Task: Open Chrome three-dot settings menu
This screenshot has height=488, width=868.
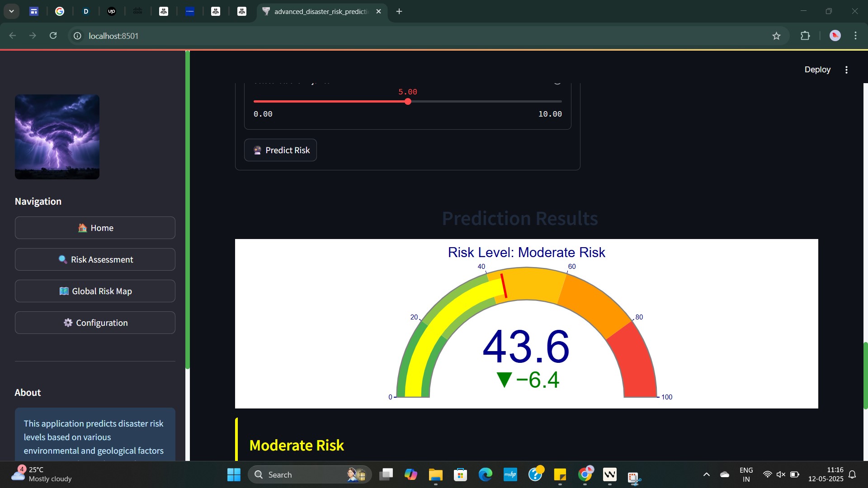Action: (855, 36)
